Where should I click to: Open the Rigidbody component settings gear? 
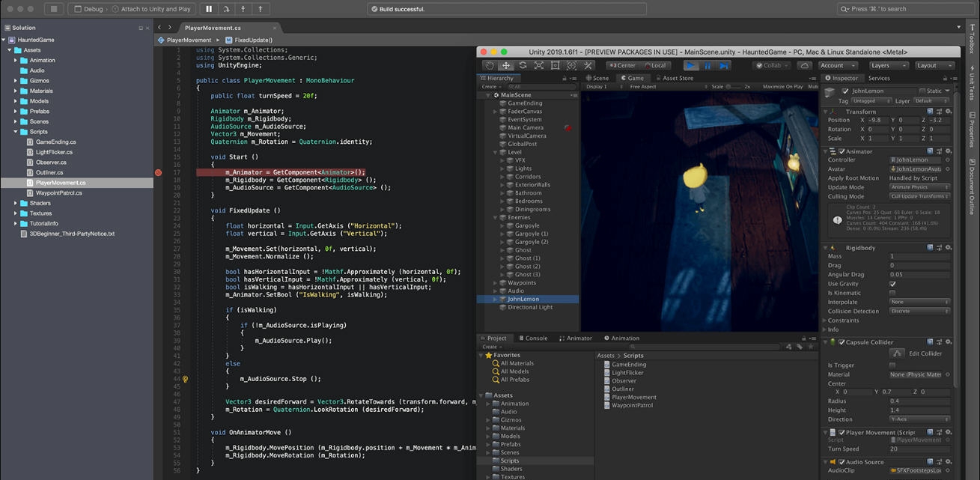(x=948, y=248)
